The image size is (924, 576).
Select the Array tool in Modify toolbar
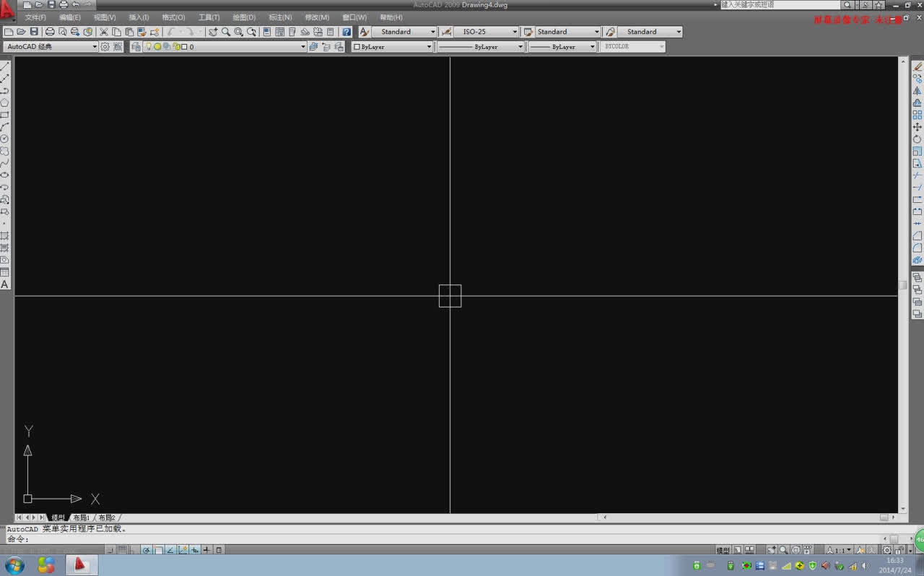pos(918,115)
